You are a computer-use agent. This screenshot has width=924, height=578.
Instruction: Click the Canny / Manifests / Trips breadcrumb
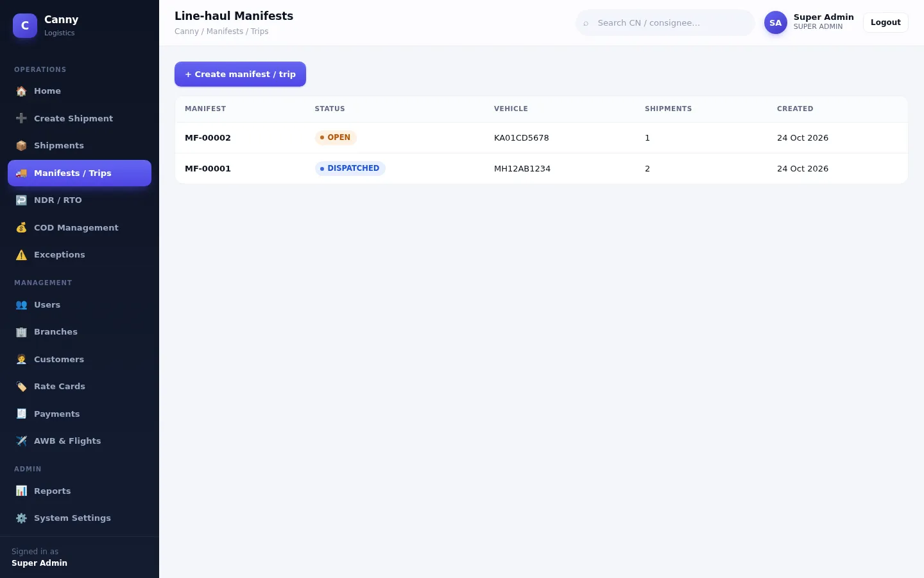(x=221, y=31)
